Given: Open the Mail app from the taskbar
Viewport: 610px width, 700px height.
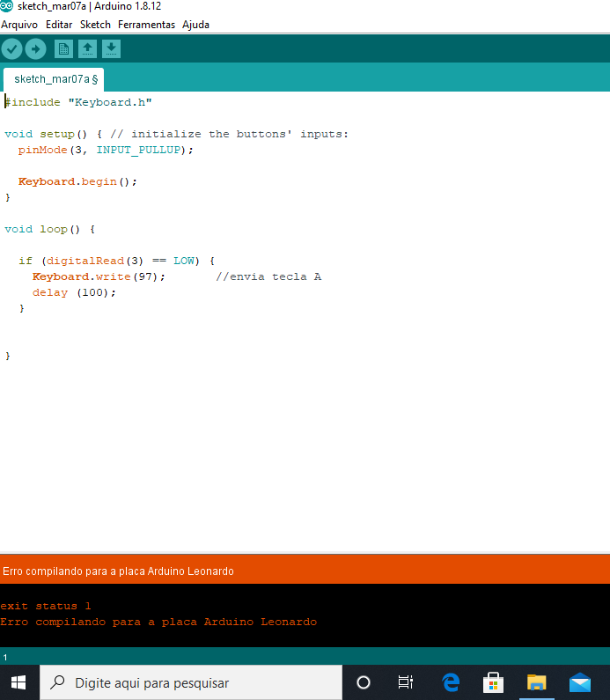Looking at the screenshot, I should pyautogui.click(x=580, y=682).
